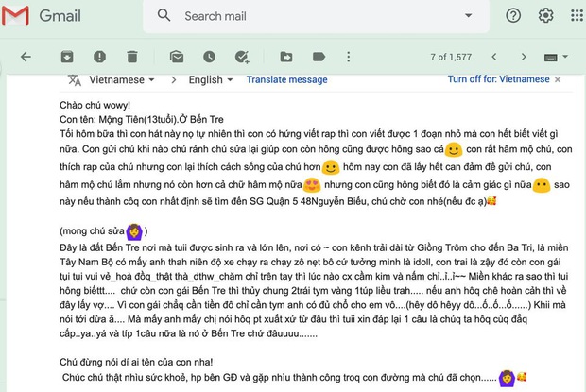Open More options three-dot menu
The height and width of the screenshot is (392, 586).
[x=349, y=57]
